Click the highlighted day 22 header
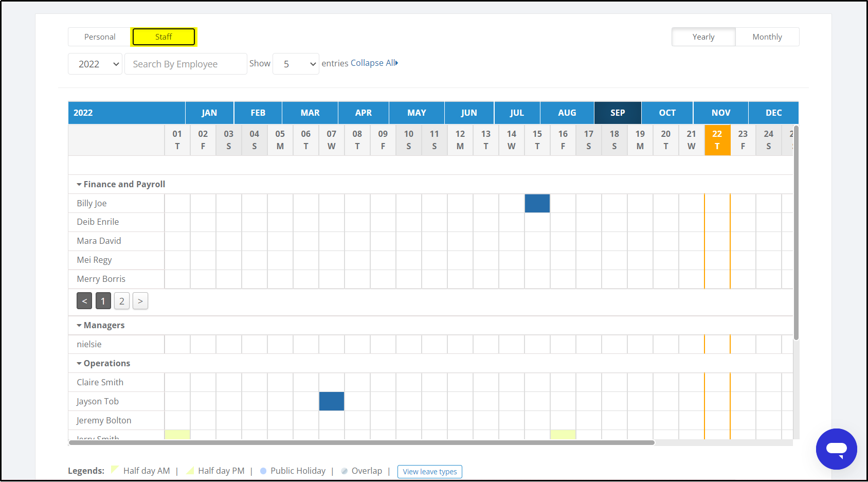This screenshot has width=868, height=482. coord(717,140)
